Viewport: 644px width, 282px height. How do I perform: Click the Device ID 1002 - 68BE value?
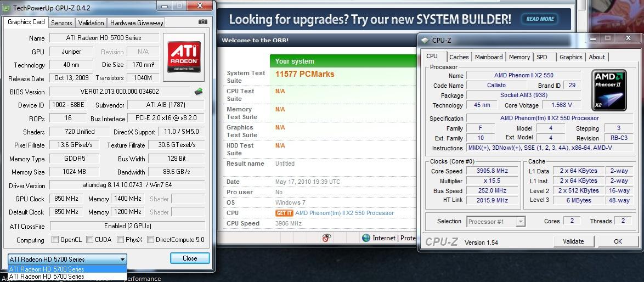pos(68,105)
